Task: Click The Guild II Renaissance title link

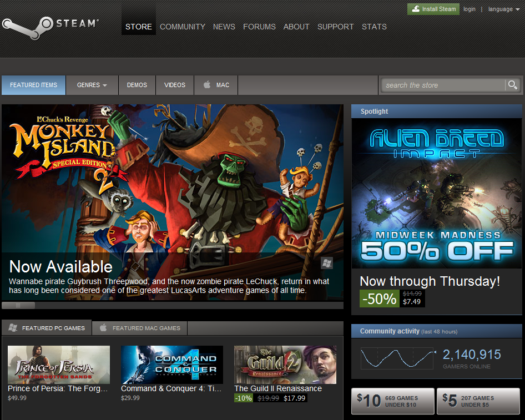Action: pos(278,388)
